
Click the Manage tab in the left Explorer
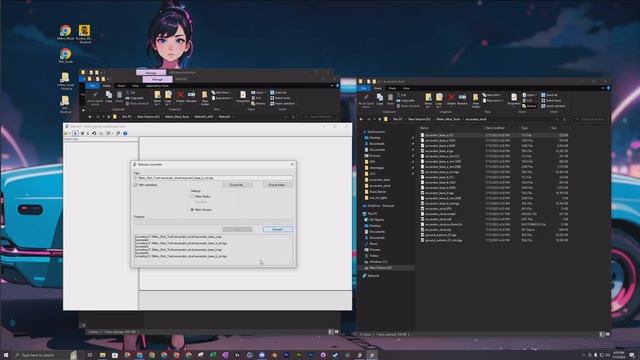(157, 79)
